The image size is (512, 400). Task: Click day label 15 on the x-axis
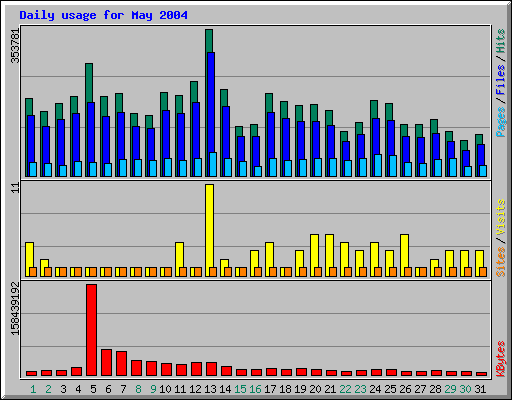(x=240, y=389)
